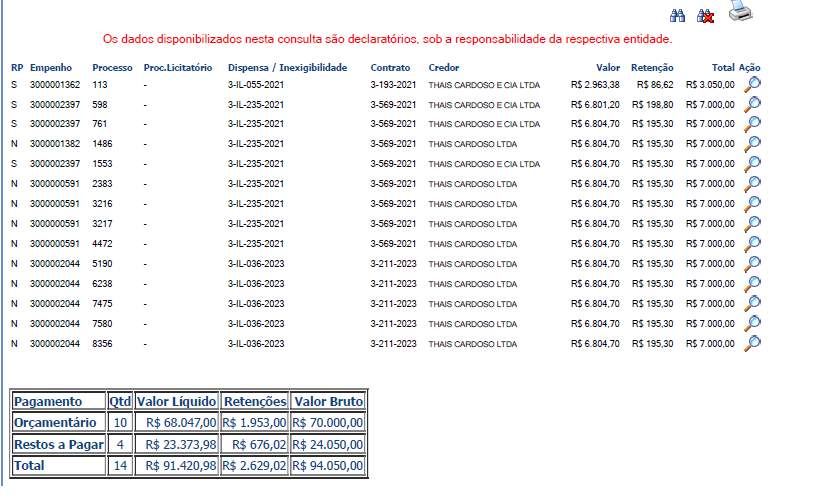Click the magnifier for processo 5190
Screen dimensions: 817x498
point(753,264)
